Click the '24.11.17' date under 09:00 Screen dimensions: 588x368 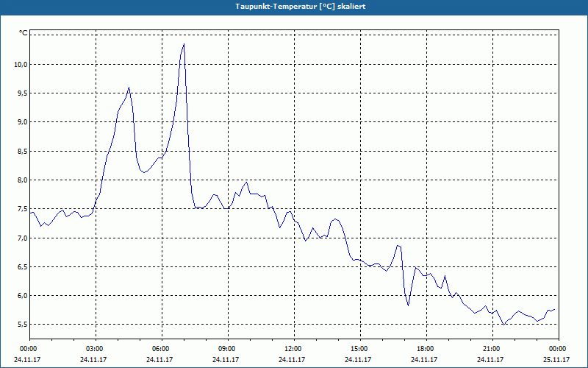(226, 360)
